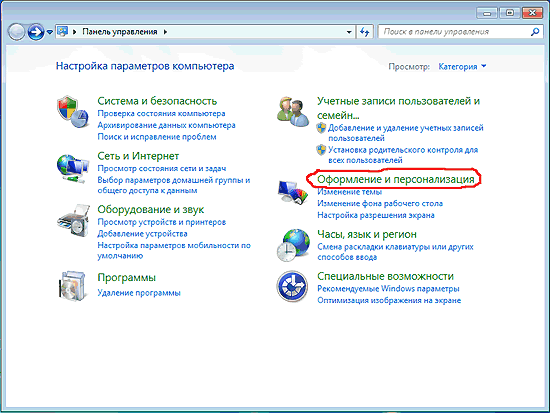
Task: Click Добавление и удаление учетных записей link
Action: (406, 133)
